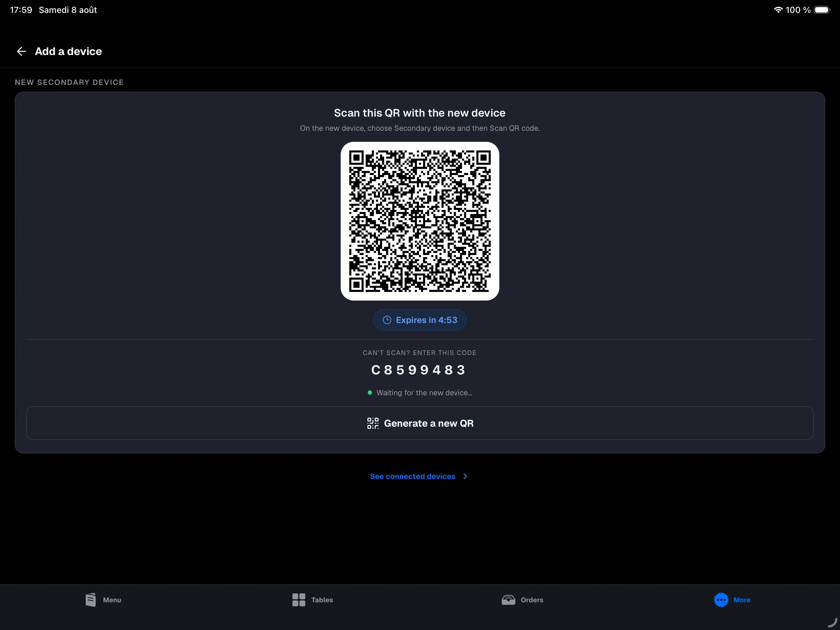840x630 pixels.
Task: Tap the 100 % battery percentage
Action: pos(798,10)
